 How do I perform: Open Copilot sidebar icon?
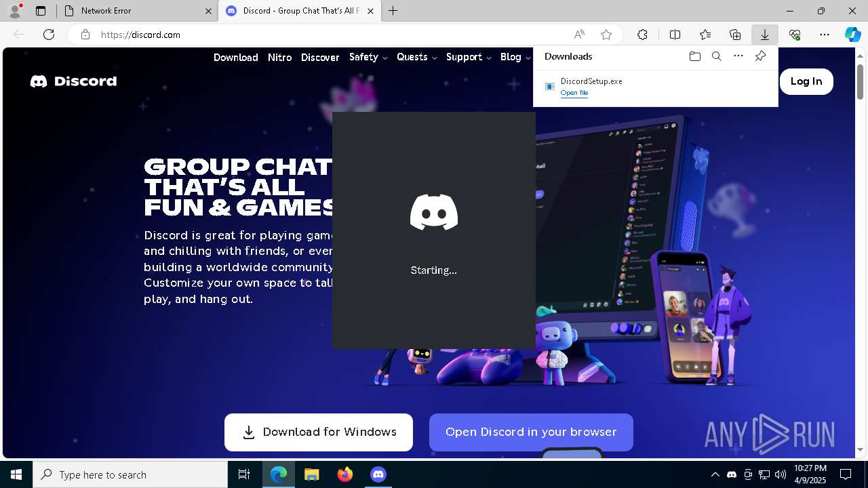(x=852, y=35)
